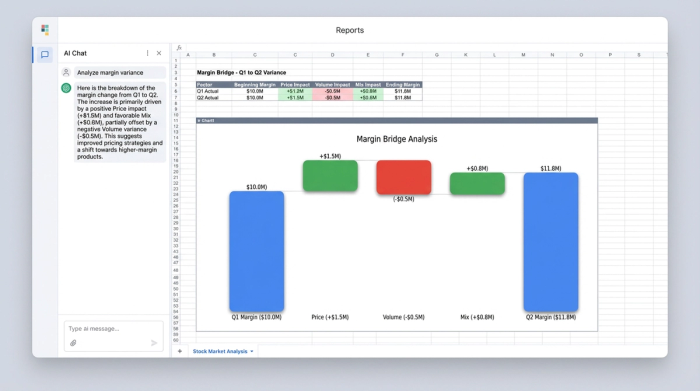Select column B header

point(214,55)
